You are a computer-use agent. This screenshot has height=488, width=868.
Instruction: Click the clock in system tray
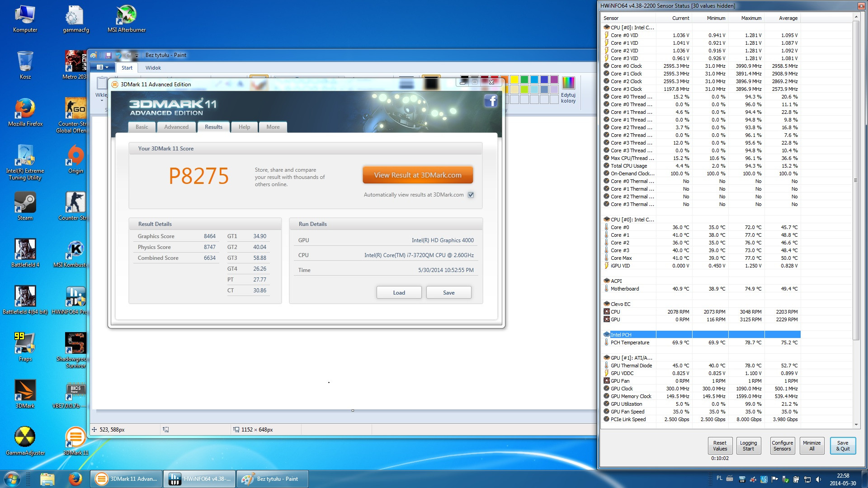(843, 479)
